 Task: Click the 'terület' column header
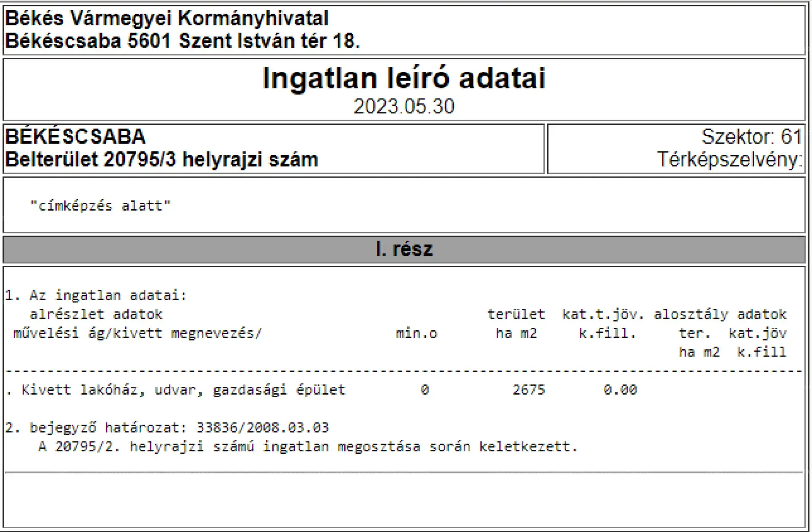(x=516, y=314)
